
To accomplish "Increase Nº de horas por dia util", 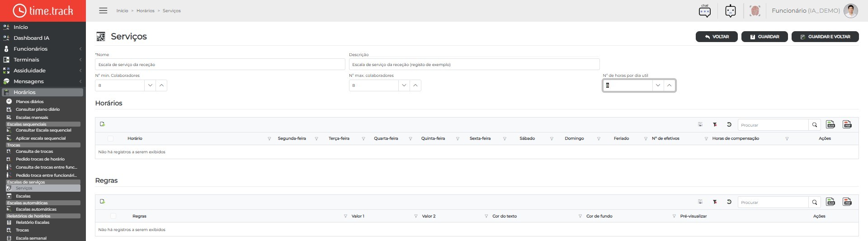I will click(x=669, y=85).
